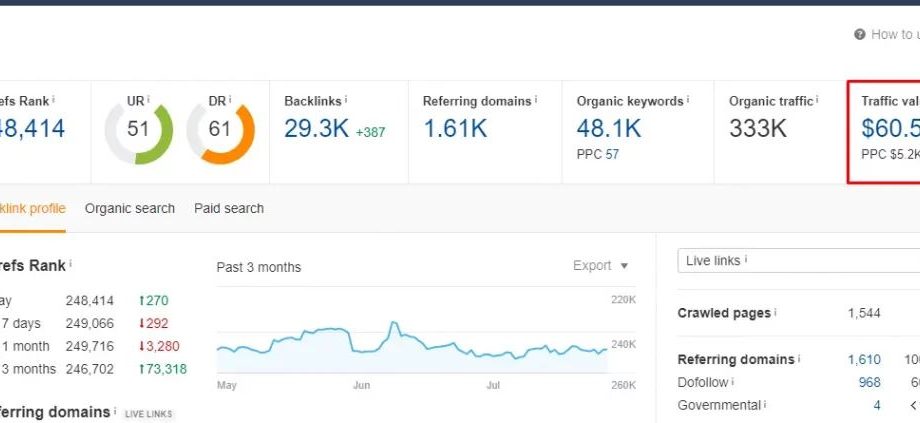Open the Export dropdown above the chart
The height and width of the screenshot is (423, 920).
coord(601,266)
